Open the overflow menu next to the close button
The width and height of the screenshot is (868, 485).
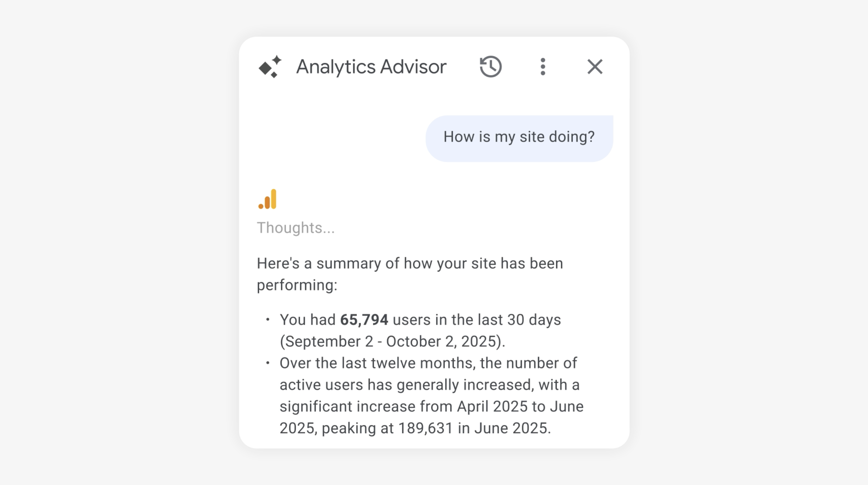pos(542,67)
